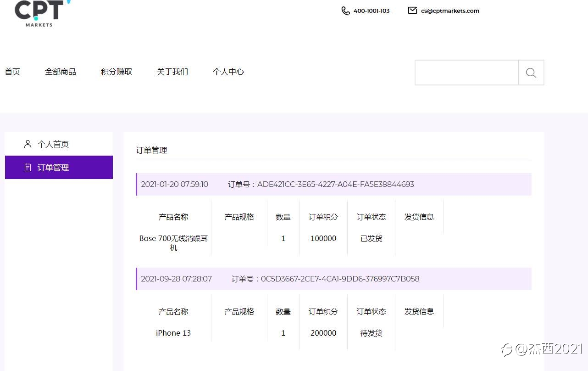This screenshot has width=588, height=371.
Task: Click the CPT Markets logo
Action: point(43,13)
